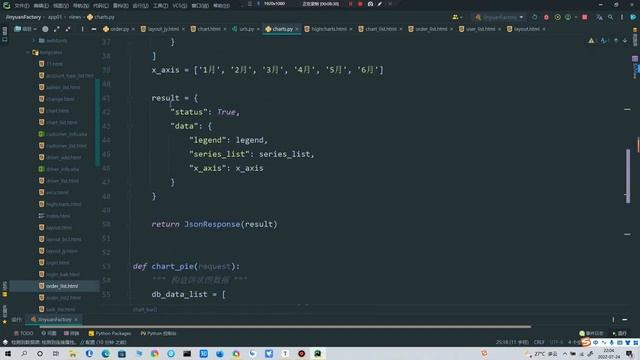Click the red stop button in the toolbar
The height and width of the screenshot is (360, 640).
tap(584, 17)
